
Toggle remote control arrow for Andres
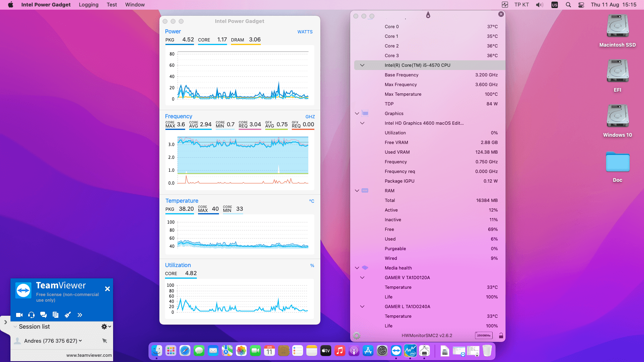click(x=105, y=341)
